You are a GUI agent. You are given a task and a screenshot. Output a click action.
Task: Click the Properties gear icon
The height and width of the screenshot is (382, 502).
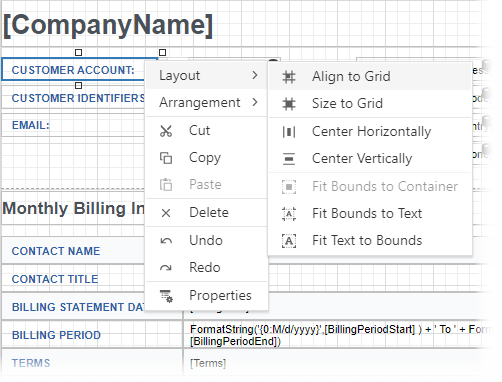pyautogui.click(x=166, y=296)
